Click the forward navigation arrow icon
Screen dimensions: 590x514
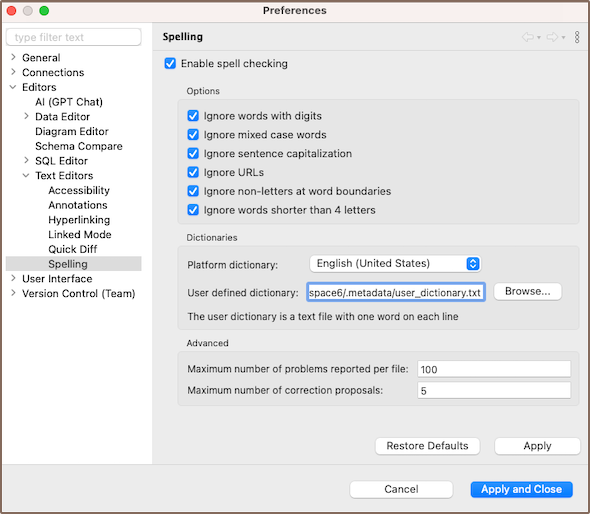pyautogui.click(x=552, y=37)
